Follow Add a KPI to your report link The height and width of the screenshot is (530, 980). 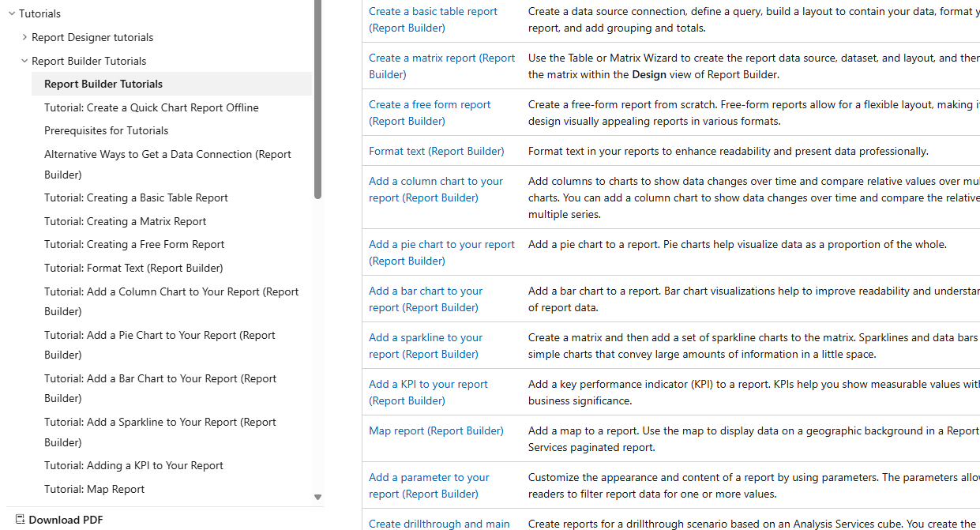coord(428,393)
